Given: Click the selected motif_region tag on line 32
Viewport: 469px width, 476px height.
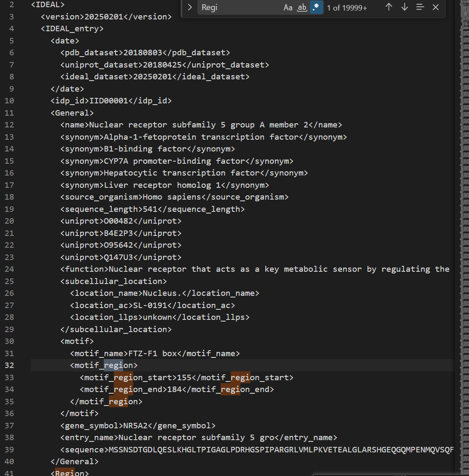Looking at the screenshot, I should 104,365.
